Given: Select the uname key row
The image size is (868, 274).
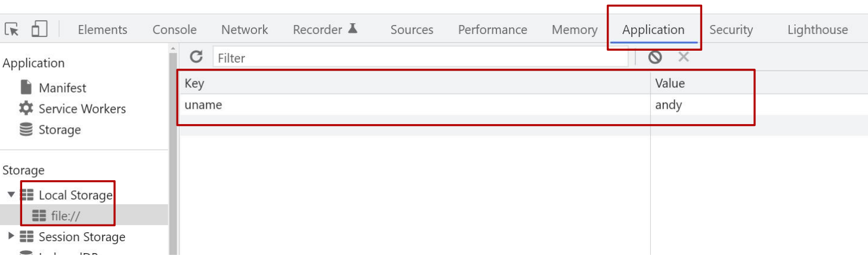Looking at the screenshot, I should (x=203, y=105).
